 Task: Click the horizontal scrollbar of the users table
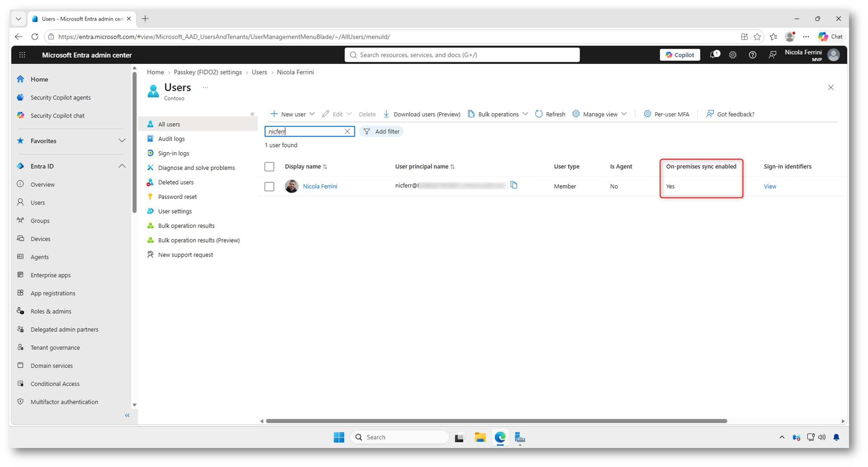point(496,421)
